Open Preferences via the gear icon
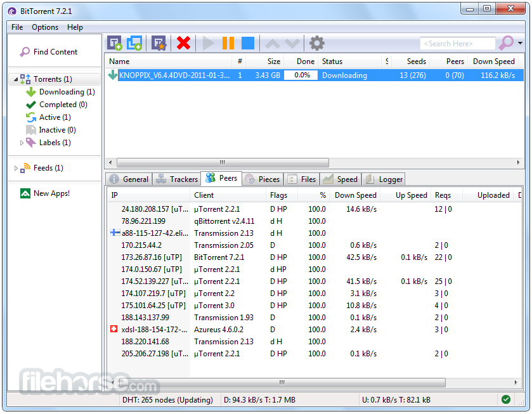The image size is (532, 414). 316,43
